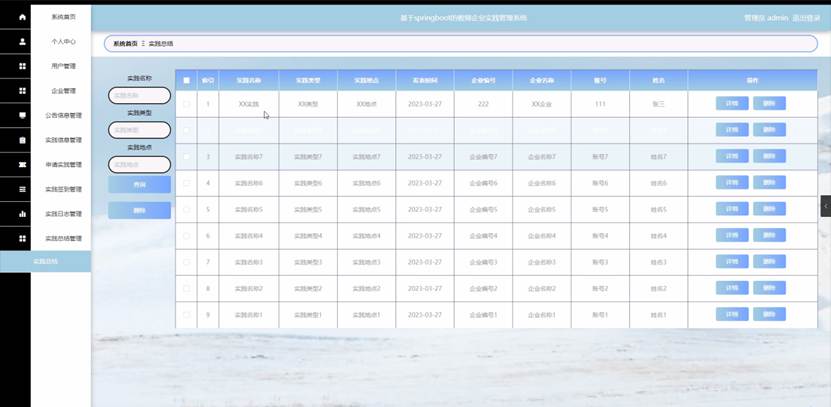Click the person icon for 个人中心
This screenshot has height=407, width=831.
pos(22,42)
